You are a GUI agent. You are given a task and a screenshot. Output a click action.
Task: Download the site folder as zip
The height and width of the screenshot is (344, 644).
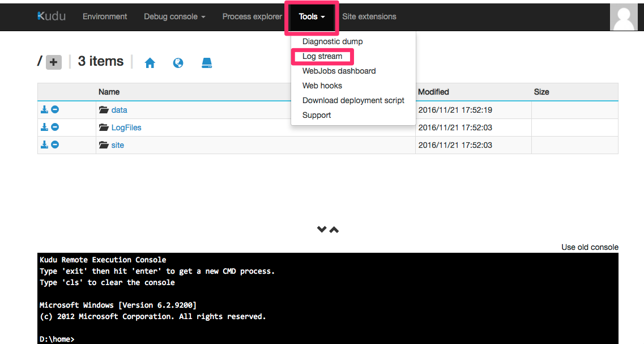click(44, 145)
